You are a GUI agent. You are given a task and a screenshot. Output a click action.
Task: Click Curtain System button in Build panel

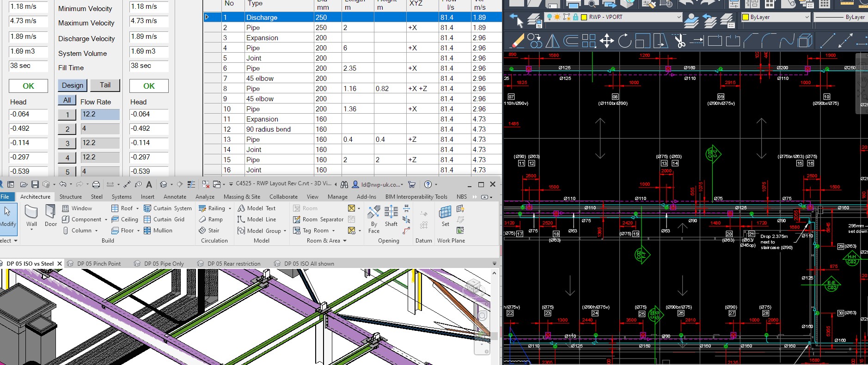coord(167,208)
